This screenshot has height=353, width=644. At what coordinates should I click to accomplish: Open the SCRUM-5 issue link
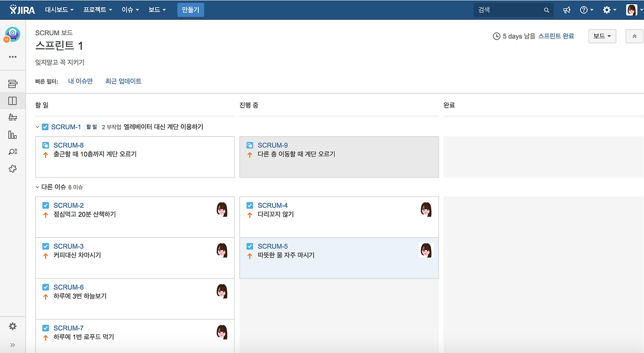[273, 246]
